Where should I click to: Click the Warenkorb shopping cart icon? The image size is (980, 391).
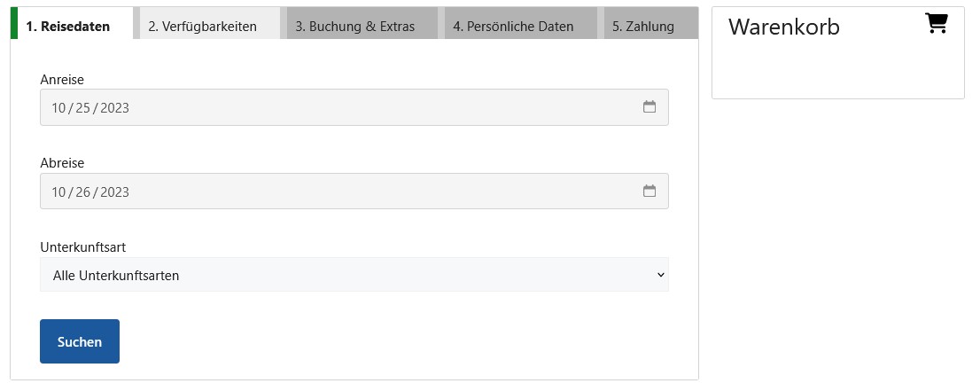pyautogui.click(x=937, y=24)
